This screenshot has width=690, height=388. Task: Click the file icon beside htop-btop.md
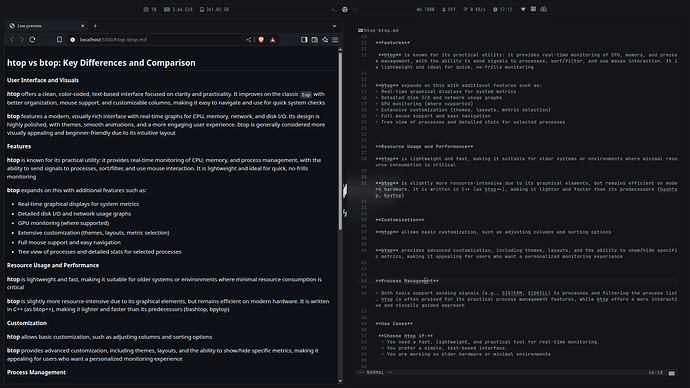360,30
